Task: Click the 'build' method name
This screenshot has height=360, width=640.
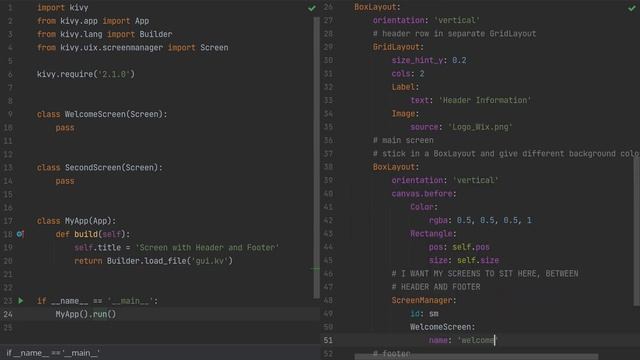Action: pos(86,234)
